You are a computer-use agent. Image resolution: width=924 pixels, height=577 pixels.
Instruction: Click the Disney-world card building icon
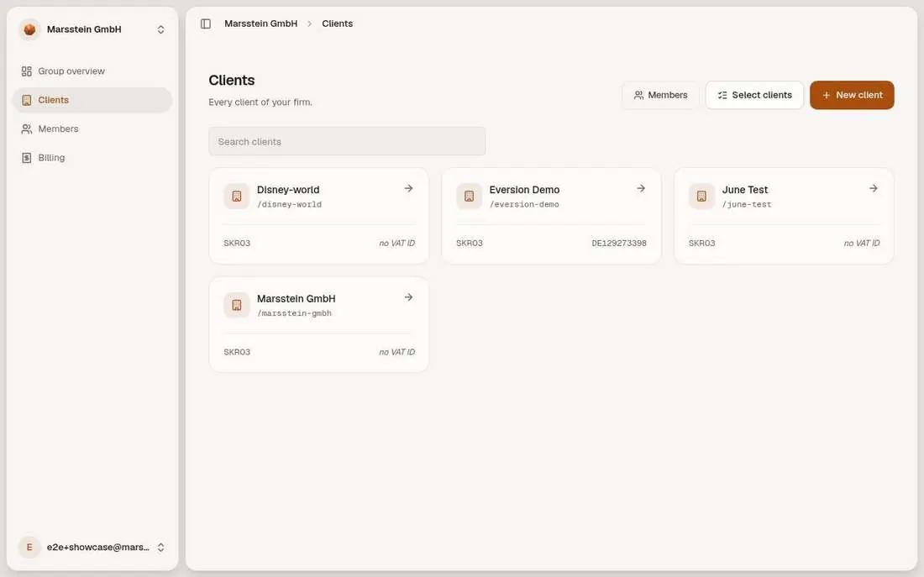pyautogui.click(x=236, y=197)
